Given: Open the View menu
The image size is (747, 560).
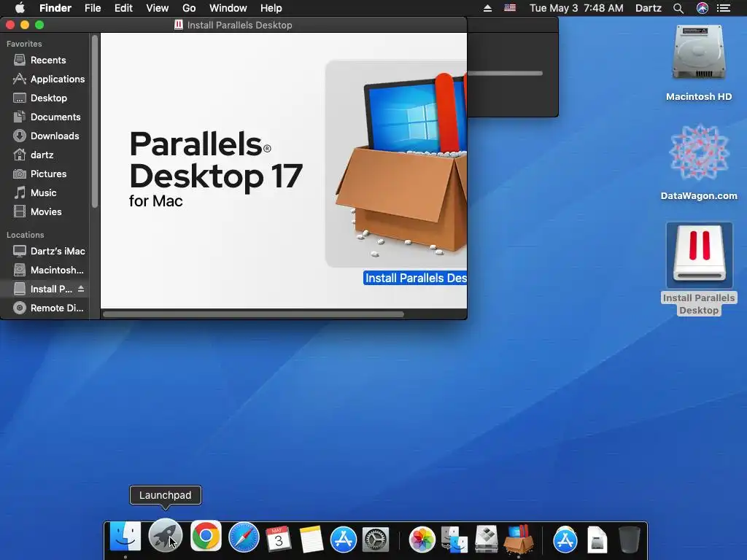Looking at the screenshot, I should point(158,8).
